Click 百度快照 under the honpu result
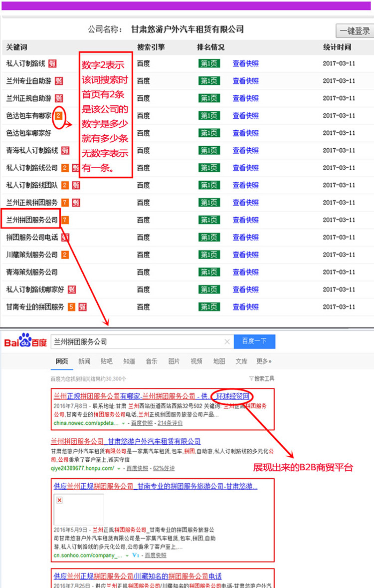This screenshot has width=374, height=588. pos(138,468)
